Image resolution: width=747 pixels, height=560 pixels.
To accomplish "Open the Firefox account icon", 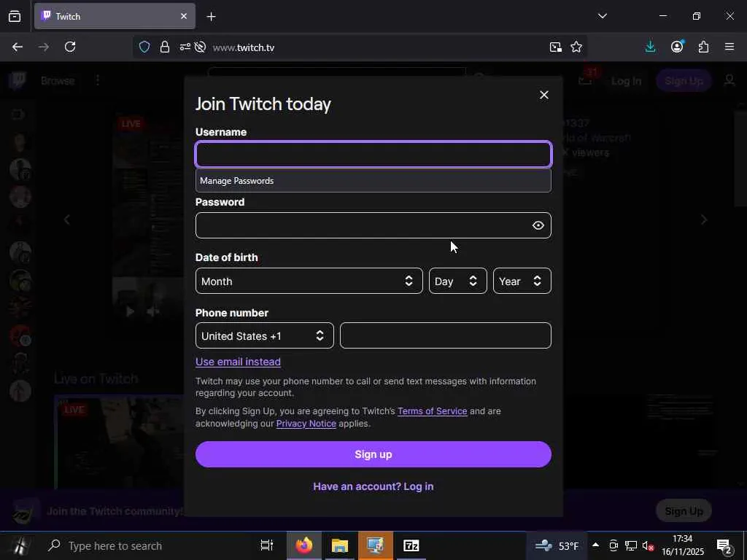I will pyautogui.click(x=677, y=47).
